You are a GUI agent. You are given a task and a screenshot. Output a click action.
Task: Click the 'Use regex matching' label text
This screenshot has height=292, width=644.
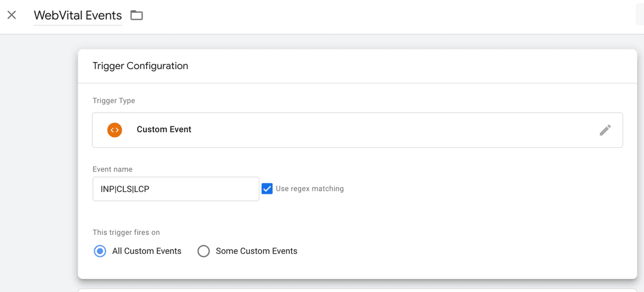309,189
